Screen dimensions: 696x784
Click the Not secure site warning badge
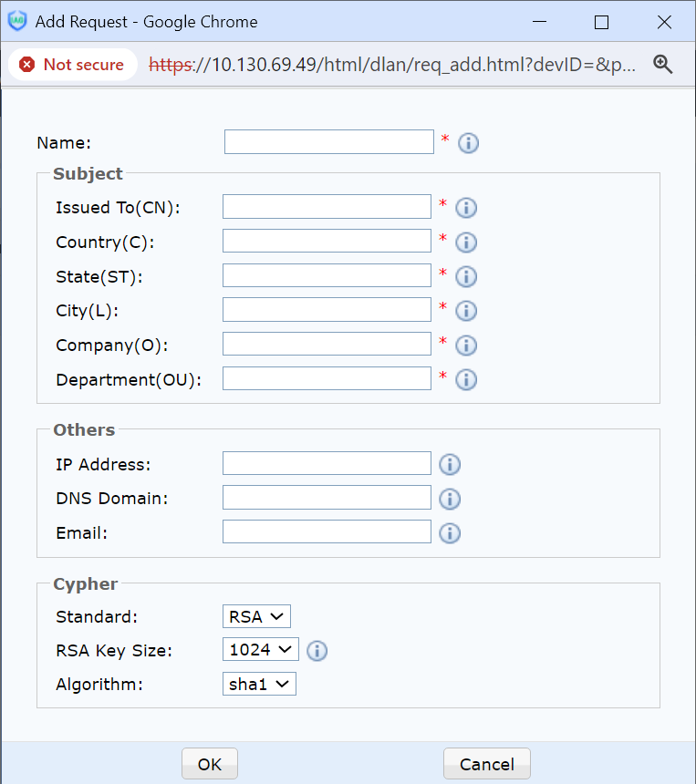(72, 65)
